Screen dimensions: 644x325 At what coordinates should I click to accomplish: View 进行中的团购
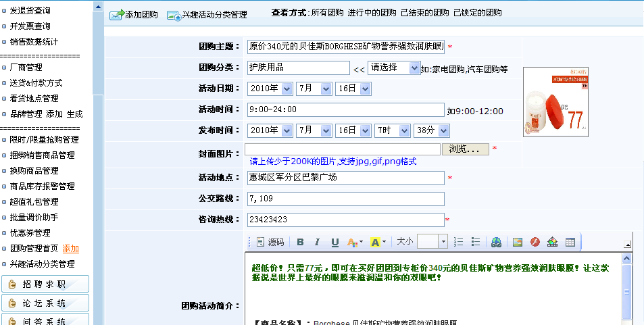click(x=372, y=13)
